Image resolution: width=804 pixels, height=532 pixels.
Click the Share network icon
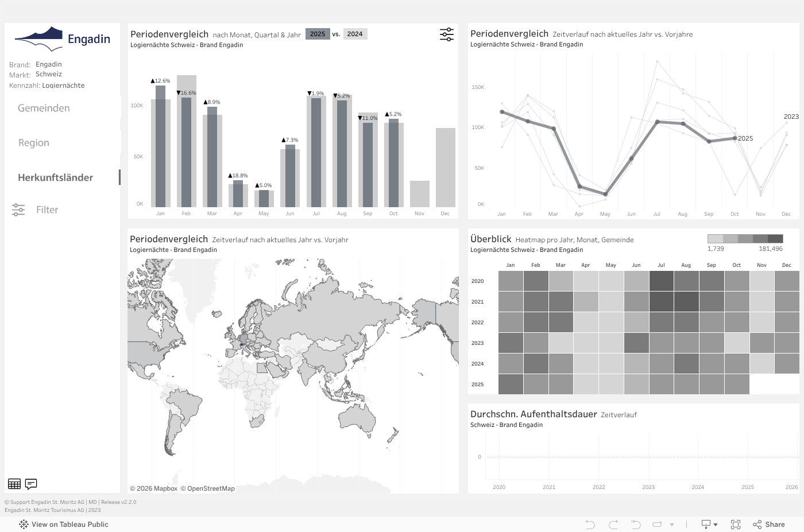click(757, 525)
